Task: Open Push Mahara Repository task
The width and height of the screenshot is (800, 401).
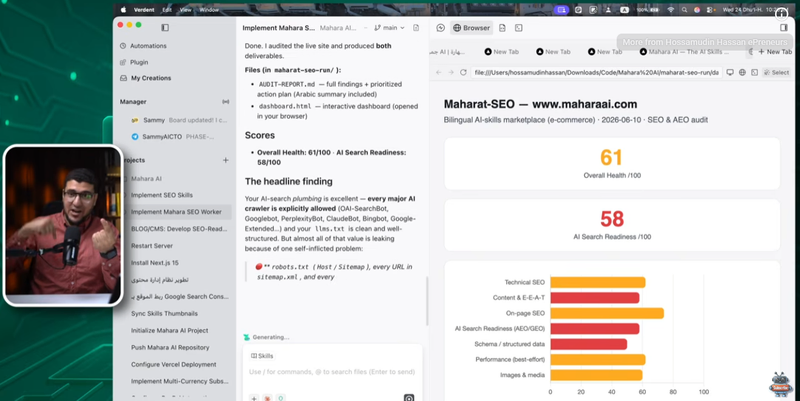Action: [170, 347]
